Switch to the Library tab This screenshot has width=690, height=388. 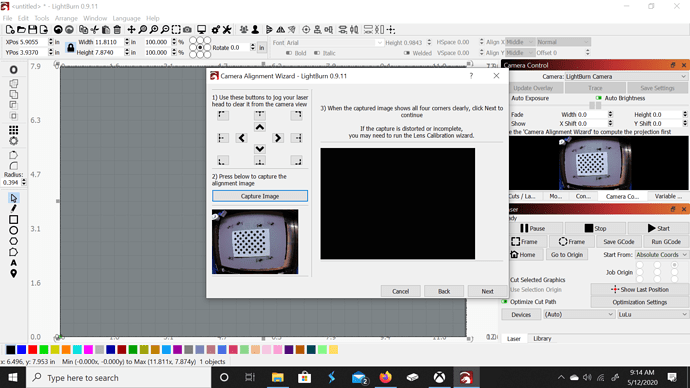tap(542, 338)
